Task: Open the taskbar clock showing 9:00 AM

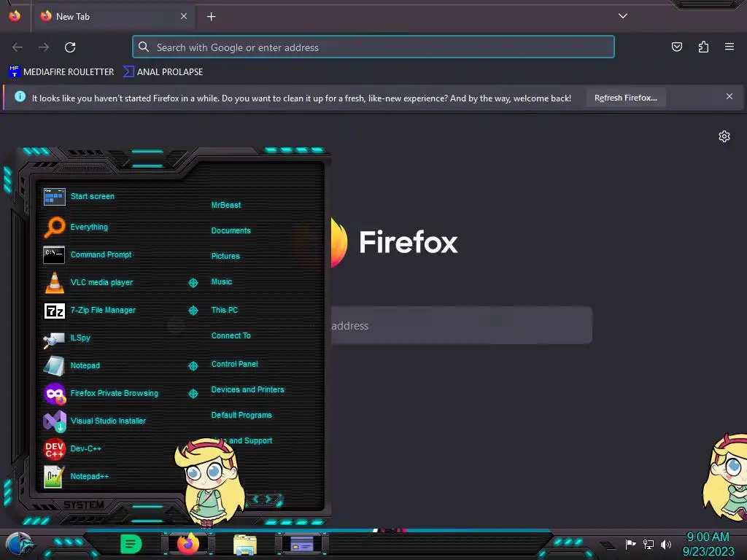Action: [708, 544]
